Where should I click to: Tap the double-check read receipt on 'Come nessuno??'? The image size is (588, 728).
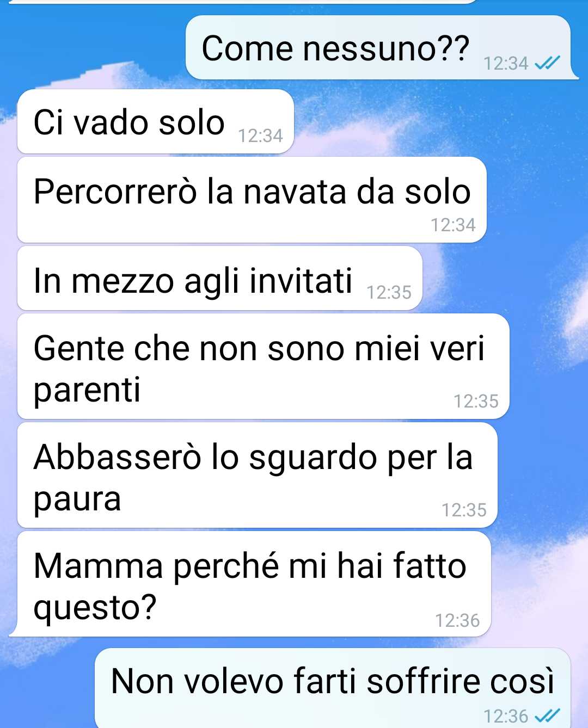[547, 64]
